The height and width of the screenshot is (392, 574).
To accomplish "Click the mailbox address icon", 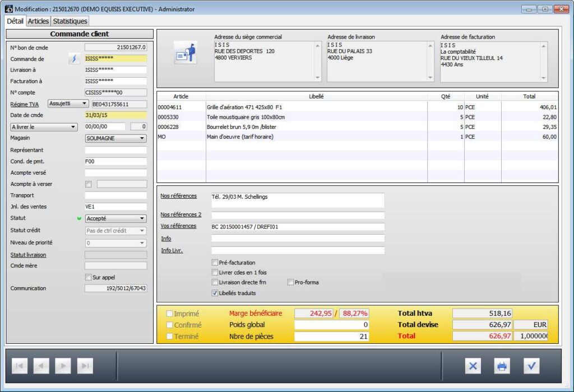I will pos(186,53).
